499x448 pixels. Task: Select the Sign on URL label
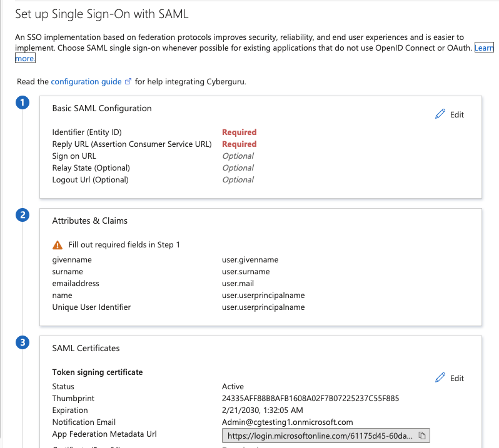[74, 156]
